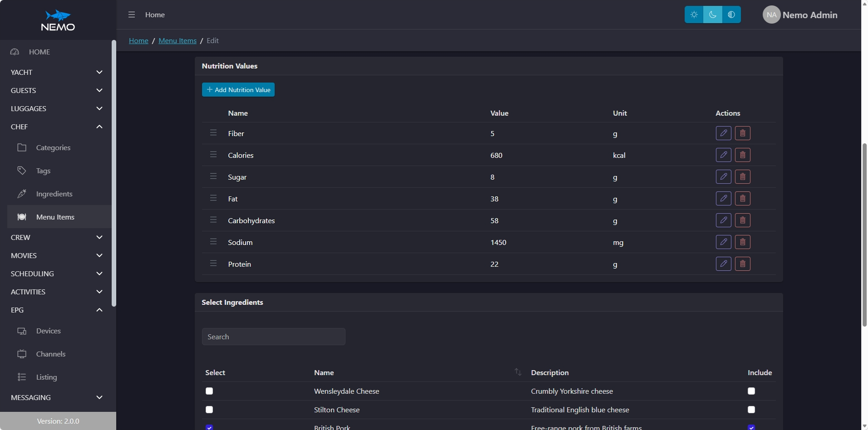Viewport: 868px width, 430px height.
Task: Edit the Protein nutrition value
Action: pyautogui.click(x=724, y=264)
